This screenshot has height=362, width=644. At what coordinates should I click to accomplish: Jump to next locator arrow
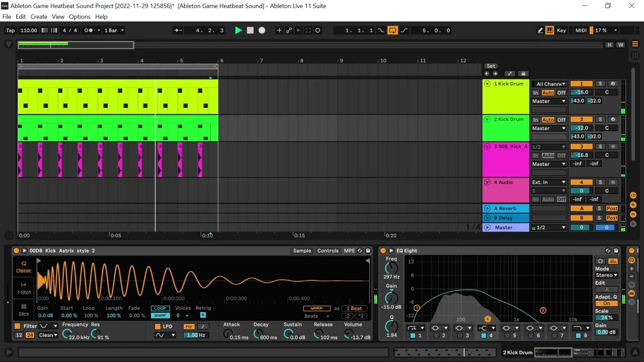(495, 73)
